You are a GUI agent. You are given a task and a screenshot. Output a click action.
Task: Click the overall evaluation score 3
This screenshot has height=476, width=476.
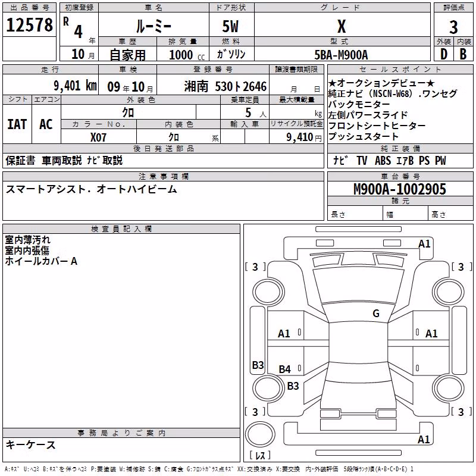coord(453,27)
